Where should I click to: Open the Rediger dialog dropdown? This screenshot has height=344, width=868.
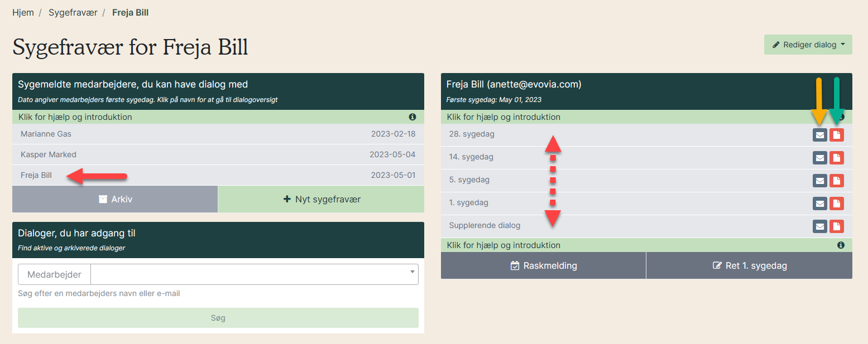[x=808, y=45]
